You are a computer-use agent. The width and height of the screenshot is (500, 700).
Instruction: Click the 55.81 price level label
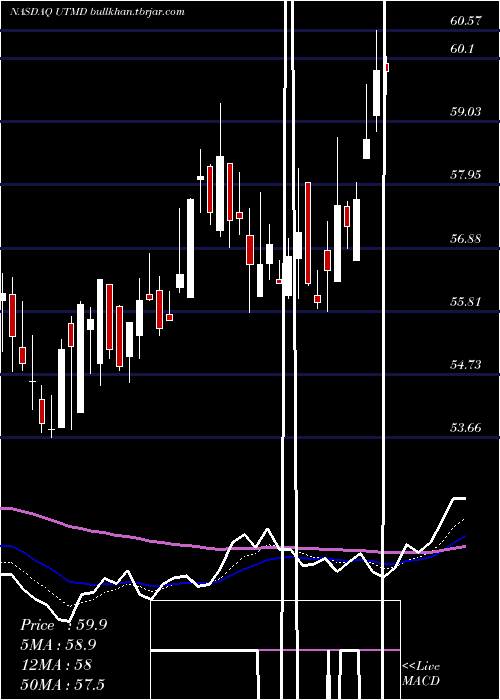point(466,302)
